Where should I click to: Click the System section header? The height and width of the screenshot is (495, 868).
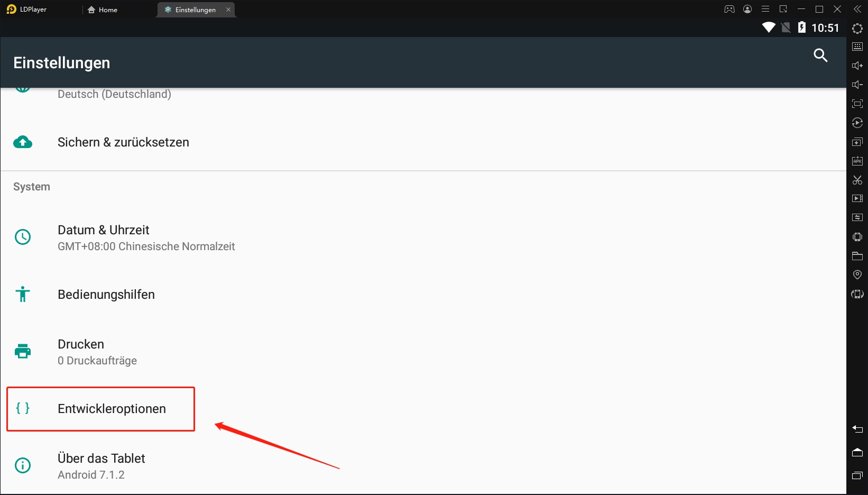(x=32, y=187)
